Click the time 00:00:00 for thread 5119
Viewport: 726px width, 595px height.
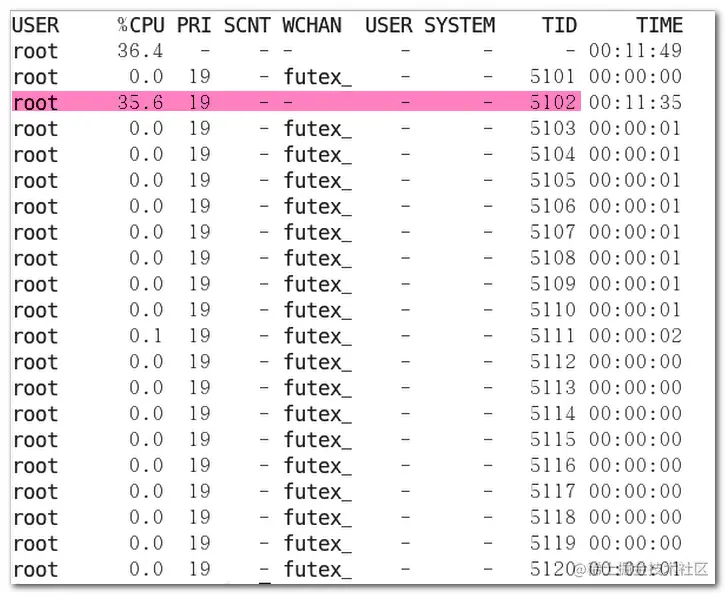coord(635,543)
